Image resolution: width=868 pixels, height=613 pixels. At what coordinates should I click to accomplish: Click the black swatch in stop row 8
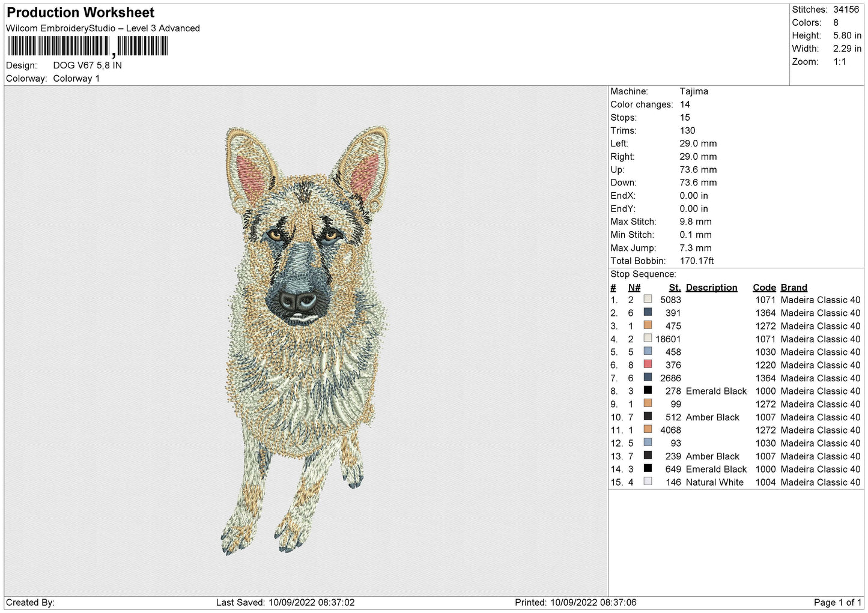(x=648, y=390)
